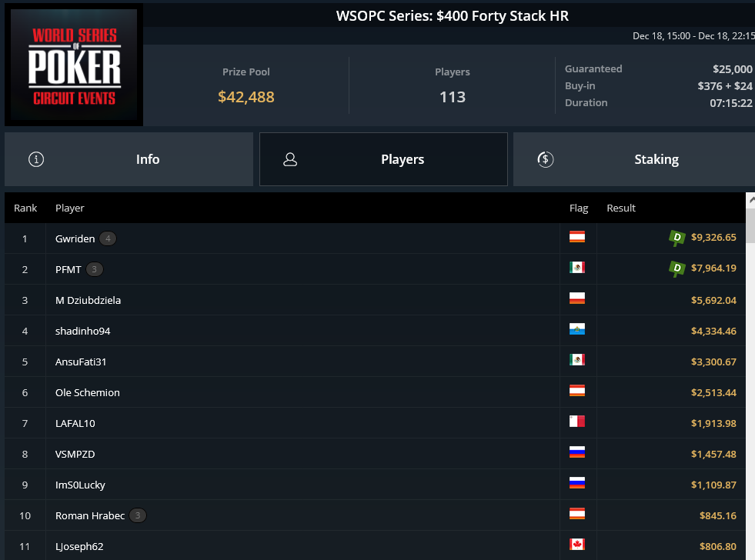Click the green D badge beside $9,326.65
This screenshot has height=560, width=755.
[677, 238]
